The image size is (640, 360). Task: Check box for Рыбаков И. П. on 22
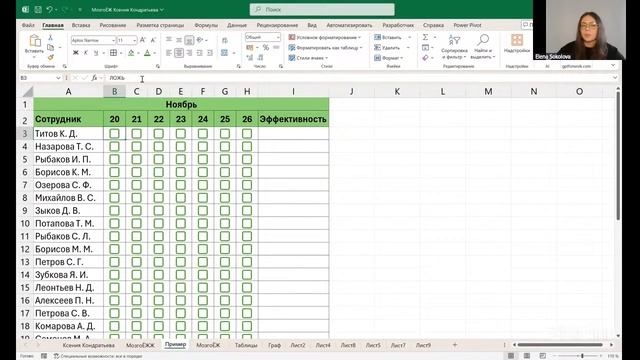tap(158, 159)
